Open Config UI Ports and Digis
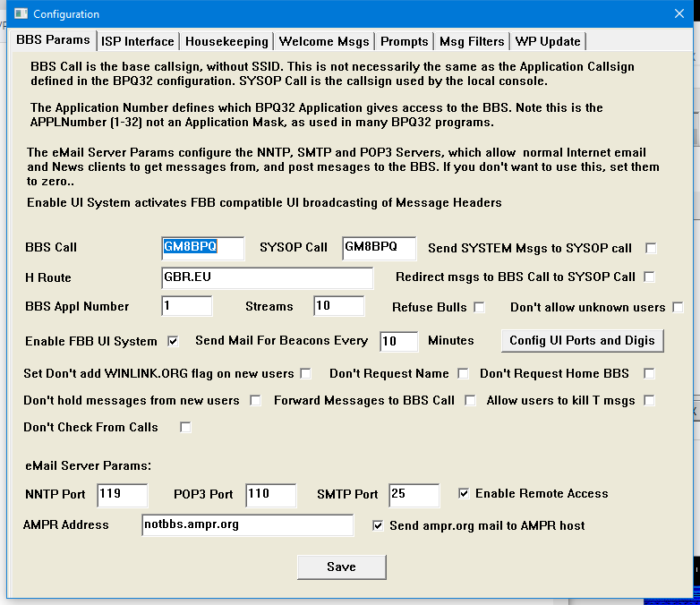700x605 pixels. (582, 340)
